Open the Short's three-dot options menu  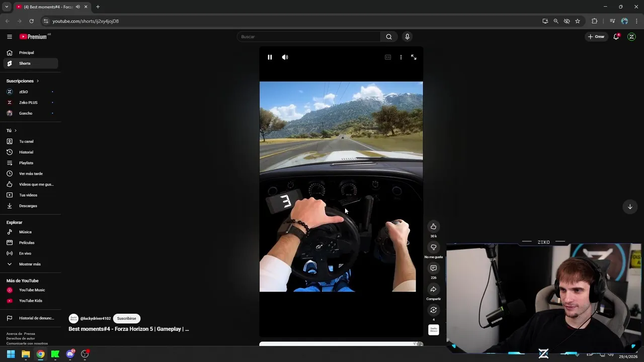pos(401,57)
